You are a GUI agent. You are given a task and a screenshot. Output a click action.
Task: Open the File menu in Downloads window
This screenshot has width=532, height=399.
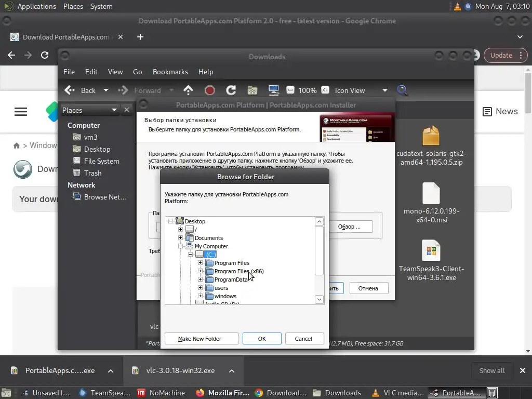(x=69, y=72)
